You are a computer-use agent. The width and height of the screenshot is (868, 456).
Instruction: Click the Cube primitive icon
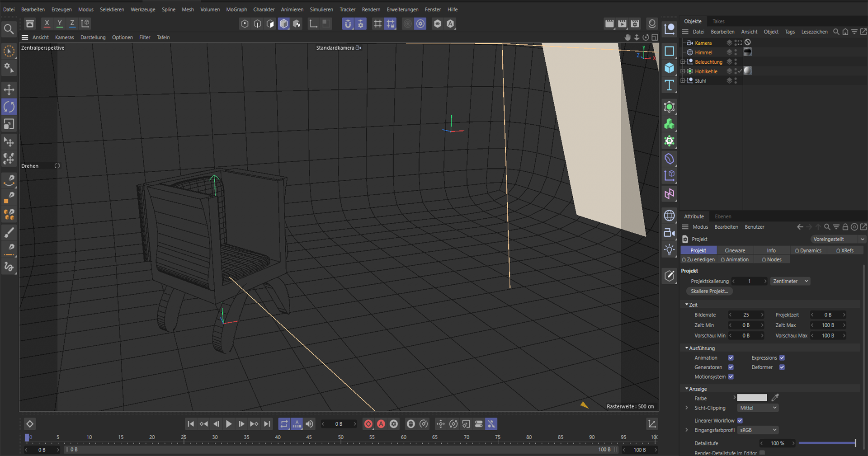pos(670,68)
